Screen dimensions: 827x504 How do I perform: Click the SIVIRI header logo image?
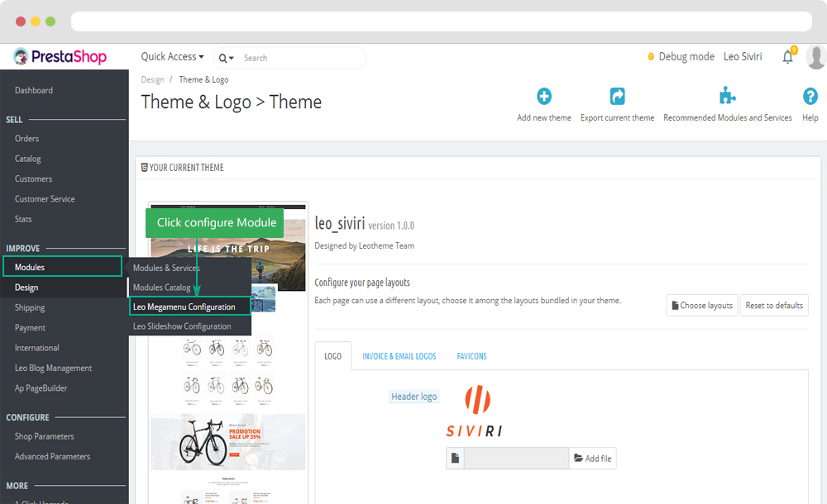coord(475,411)
